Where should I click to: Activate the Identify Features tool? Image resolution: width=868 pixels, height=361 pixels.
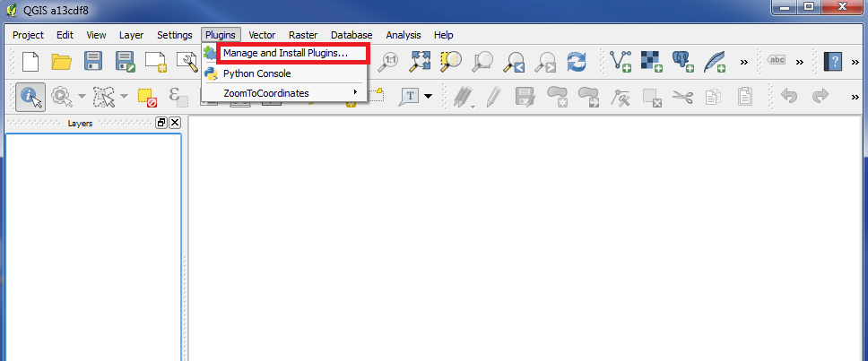click(x=30, y=97)
